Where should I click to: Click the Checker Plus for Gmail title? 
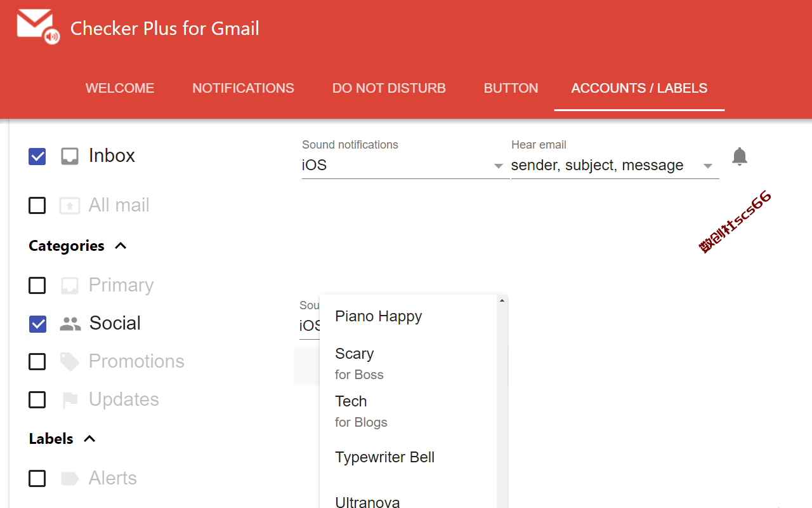(165, 29)
